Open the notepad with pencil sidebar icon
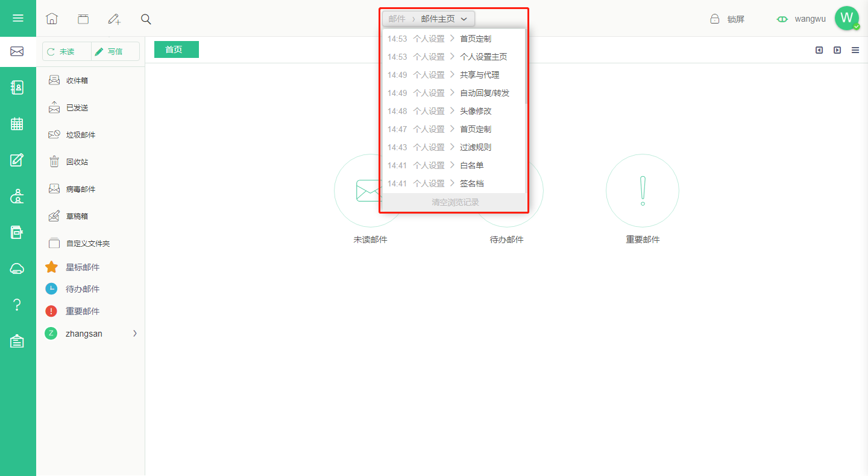 point(17,160)
